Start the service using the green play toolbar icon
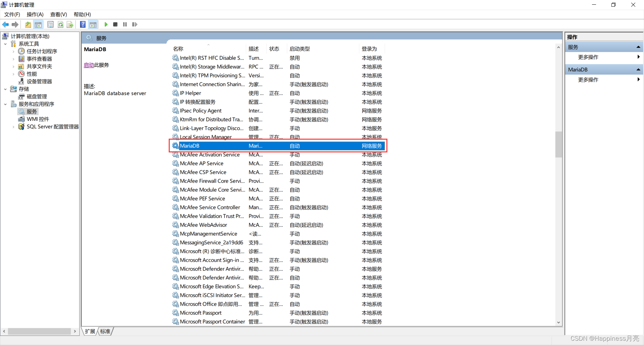The height and width of the screenshot is (345, 644). (106, 24)
